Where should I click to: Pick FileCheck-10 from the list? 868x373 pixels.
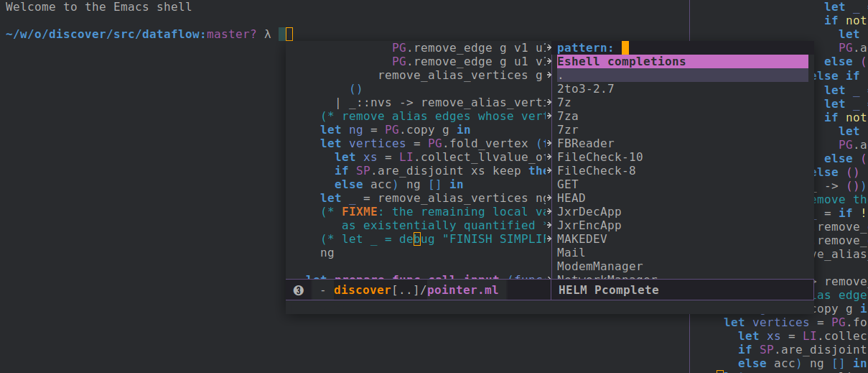pos(600,157)
